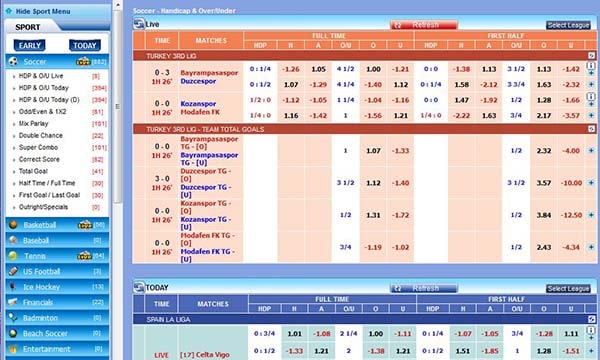Expand more bets on Kozanspor 1/4:0 line
The height and width of the screenshot is (360, 600).
[x=591, y=116]
